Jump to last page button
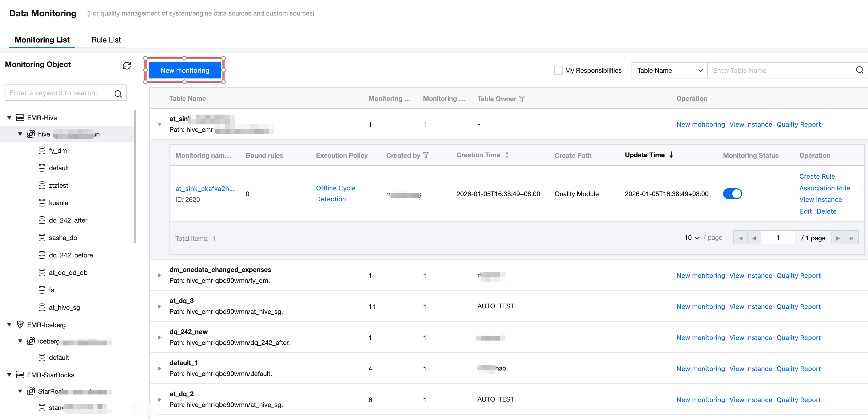 851,238
